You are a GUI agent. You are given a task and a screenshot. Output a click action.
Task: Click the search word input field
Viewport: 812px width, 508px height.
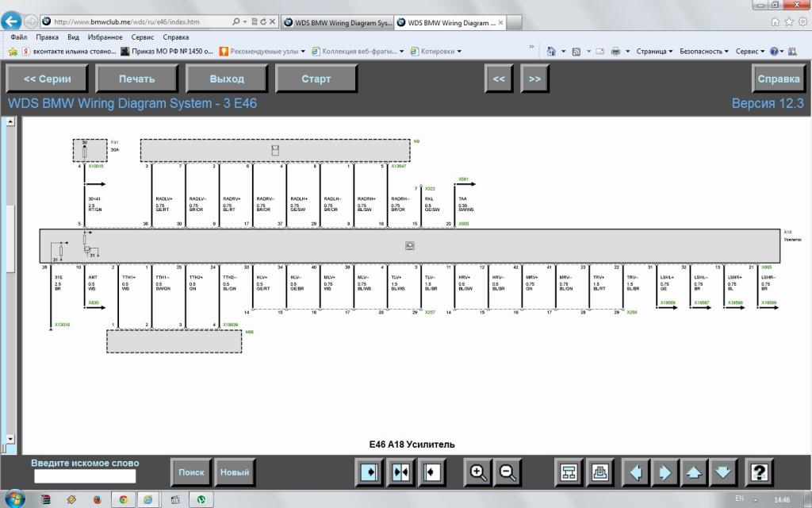point(85,476)
